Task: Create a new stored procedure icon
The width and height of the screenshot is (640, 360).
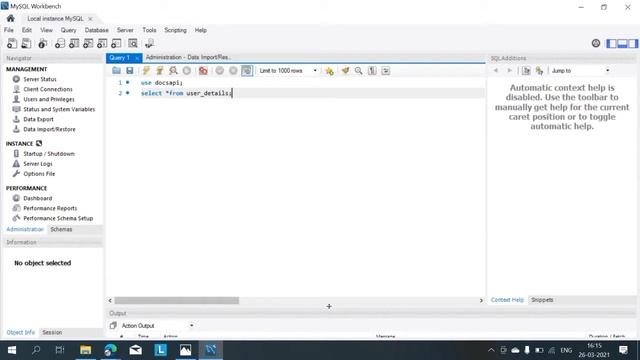Action: (x=102, y=43)
